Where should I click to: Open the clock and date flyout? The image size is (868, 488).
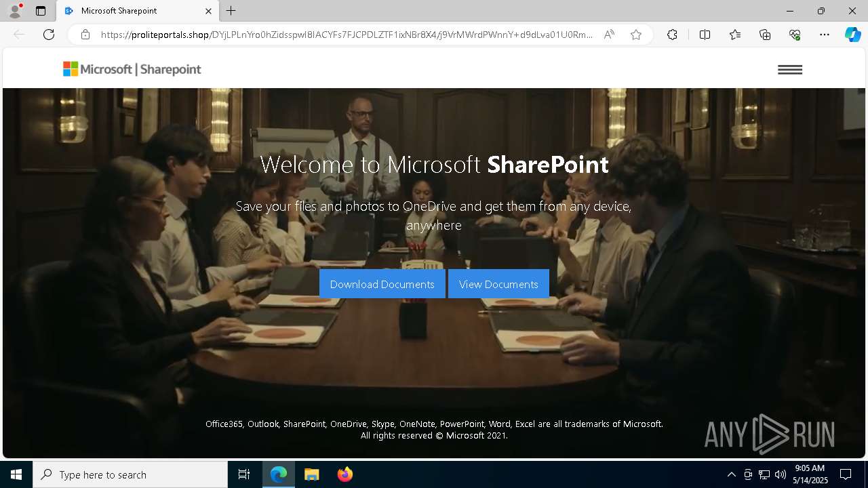810,474
